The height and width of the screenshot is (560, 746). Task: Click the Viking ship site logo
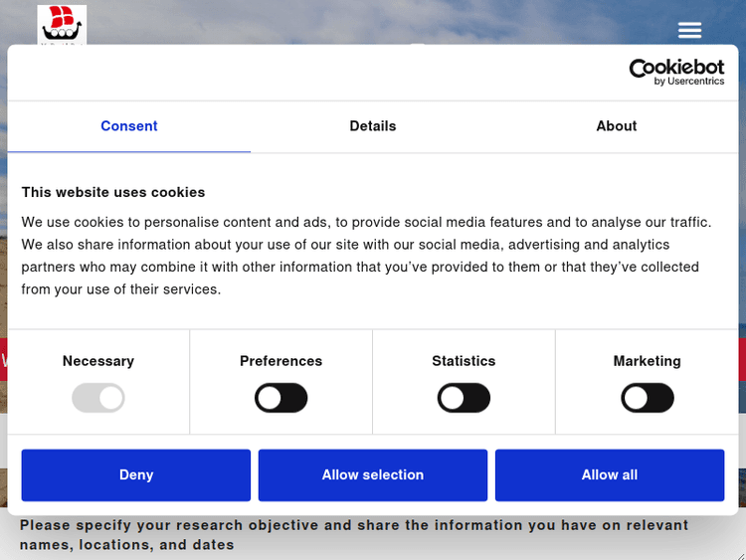62,24
